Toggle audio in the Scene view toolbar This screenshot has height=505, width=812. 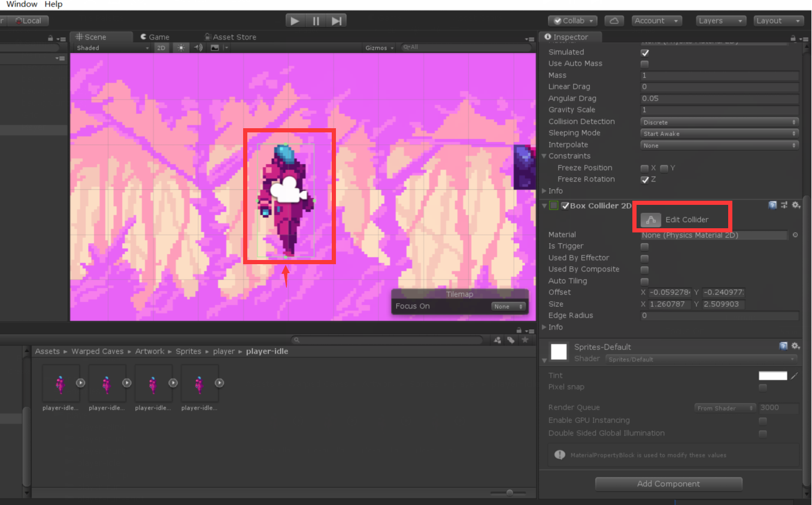point(199,48)
